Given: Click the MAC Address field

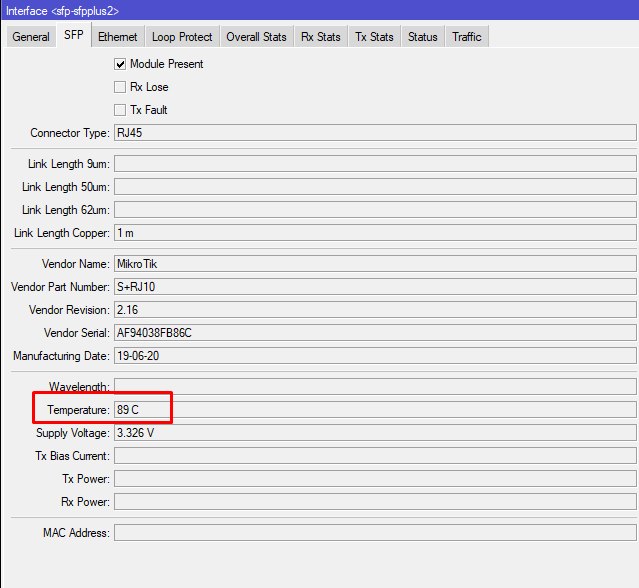Looking at the screenshot, I should pyautogui.click(x=375, y=533).
